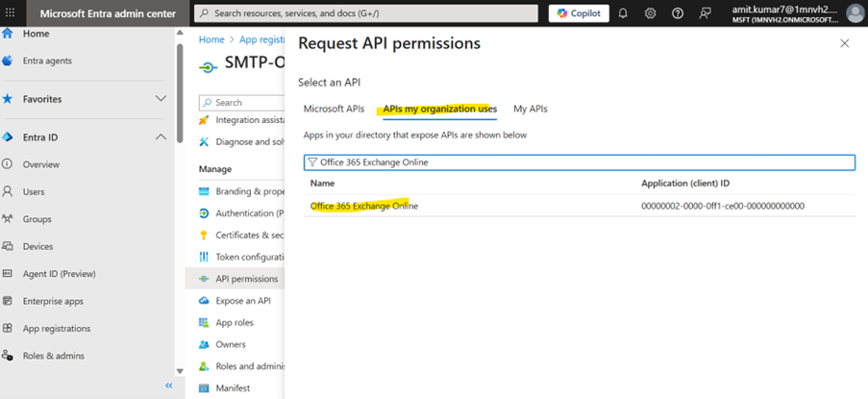Image resolution: width=868 pixels, height=399 pixels.
Task: Open Branding & properties menu item
Action: tap(250, 191)
